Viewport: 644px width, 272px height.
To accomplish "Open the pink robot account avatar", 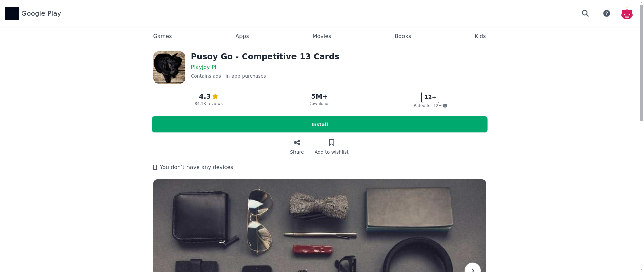I will (627, 13).
